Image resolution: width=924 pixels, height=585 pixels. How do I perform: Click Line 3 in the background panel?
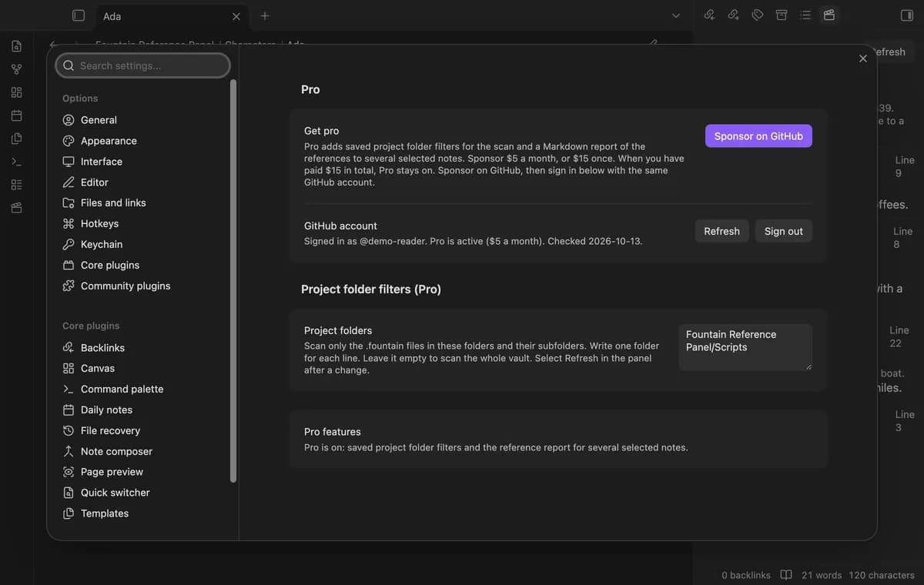pyautogui.click(x=904, y=420)
